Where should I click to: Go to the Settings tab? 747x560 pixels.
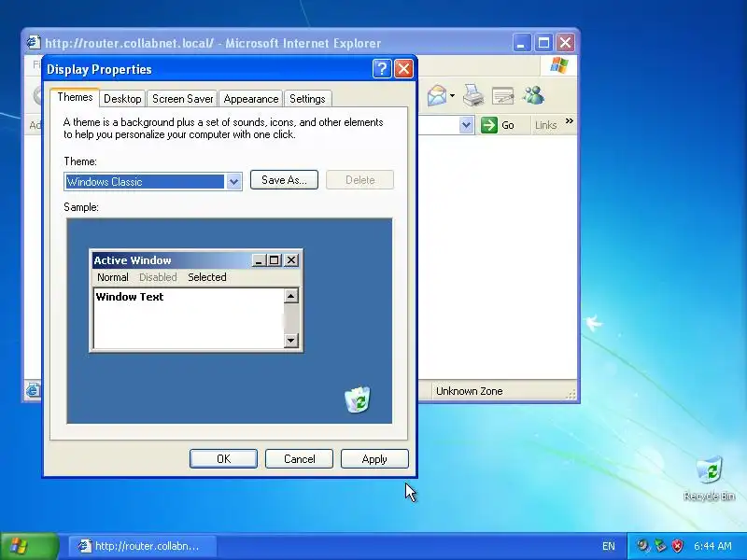pos(307,99)
